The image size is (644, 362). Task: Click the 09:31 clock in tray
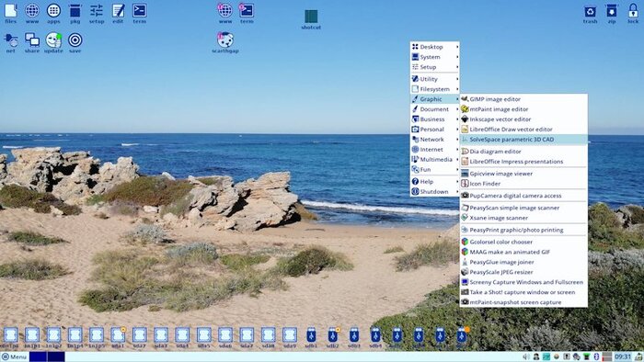(x=623, y=356)
